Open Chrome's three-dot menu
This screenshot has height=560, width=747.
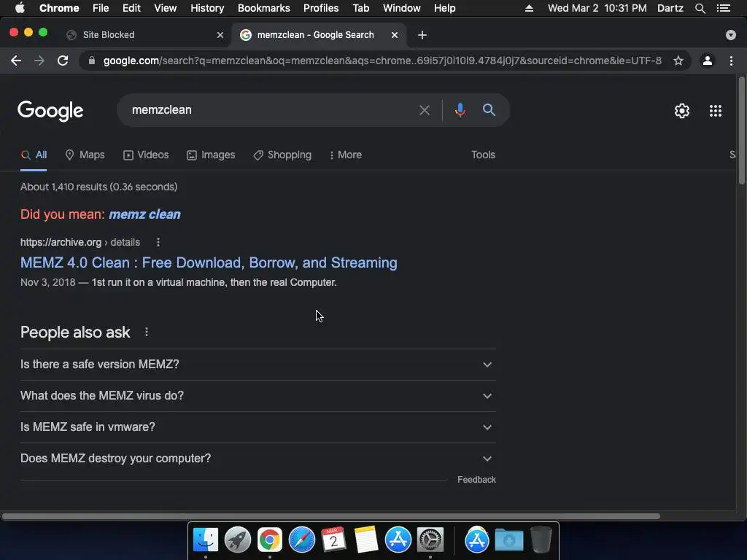[x=731, y=61]
